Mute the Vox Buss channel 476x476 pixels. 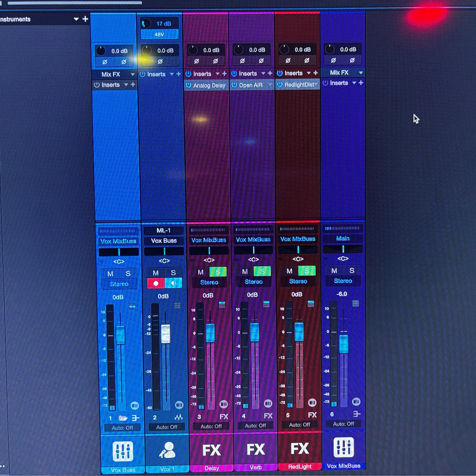tap(110, 274)
